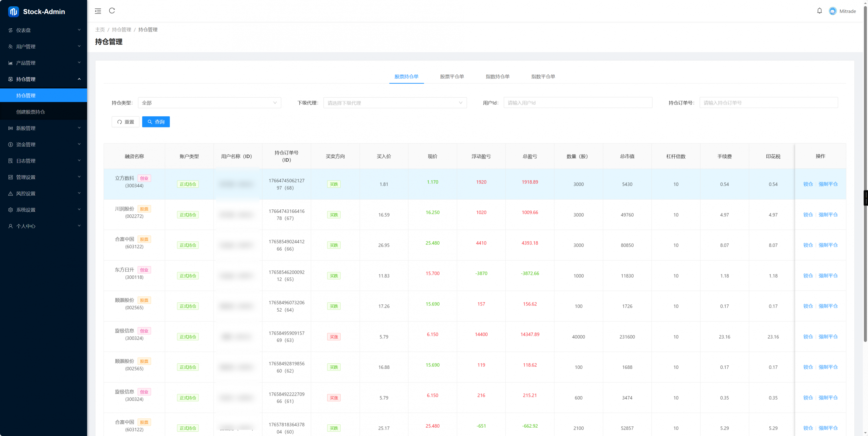The height and width of the screenshot is (436, 868).
Task: Click the Stock-Admin logo icon
Action: coord(14,12)
